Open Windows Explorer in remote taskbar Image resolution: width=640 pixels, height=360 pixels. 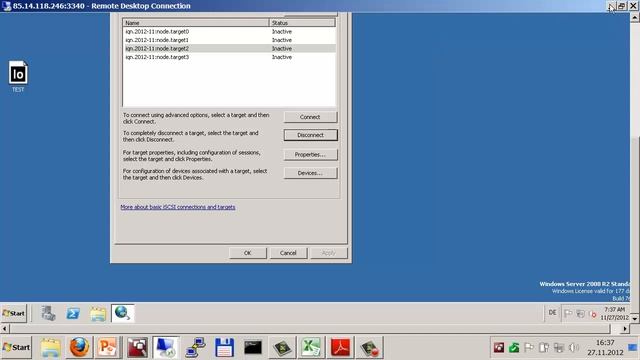[x=98, y=313]
